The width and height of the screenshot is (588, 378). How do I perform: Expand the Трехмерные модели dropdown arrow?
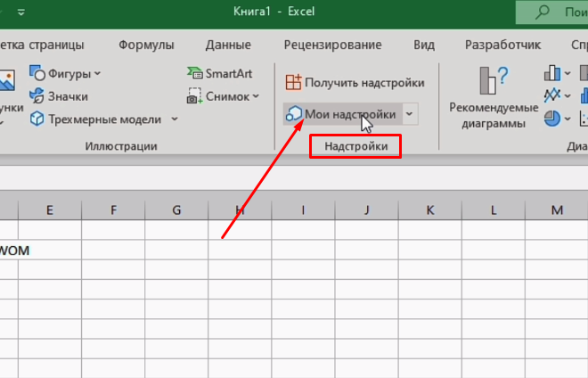tap(175, 119)
